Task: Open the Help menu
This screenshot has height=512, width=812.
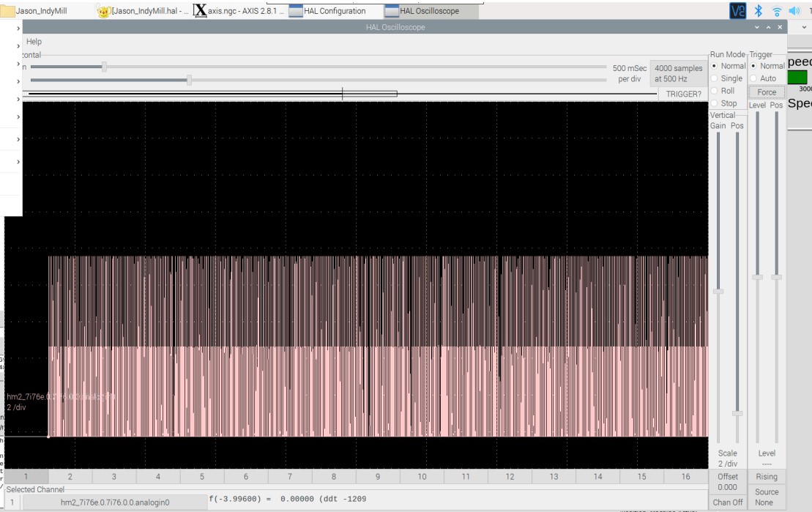Action: (34, 42)
